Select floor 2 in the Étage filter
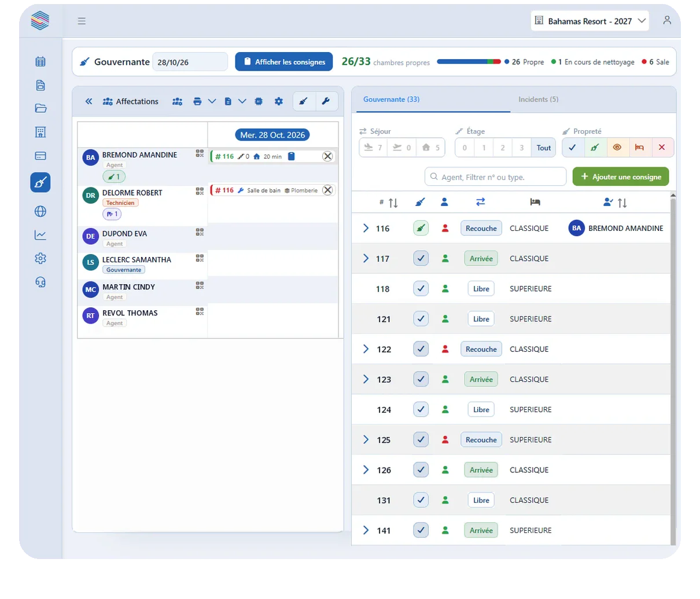The image size is (700, 599). (x=503, y=148)
